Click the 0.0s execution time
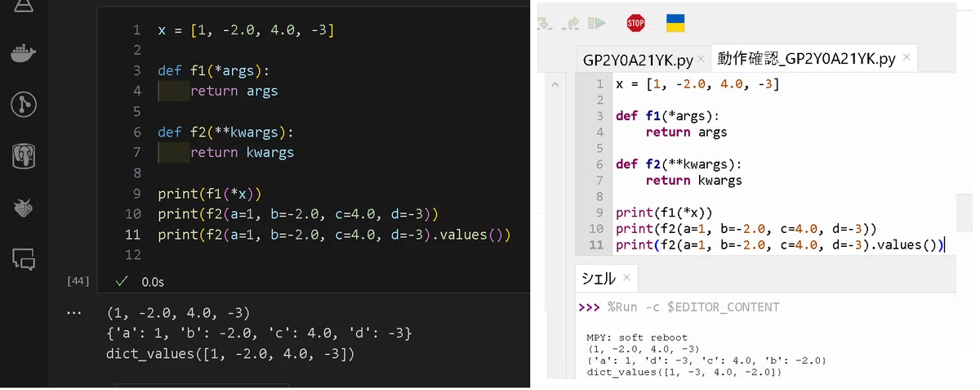 pyautogui.click(x=153, y=281)
